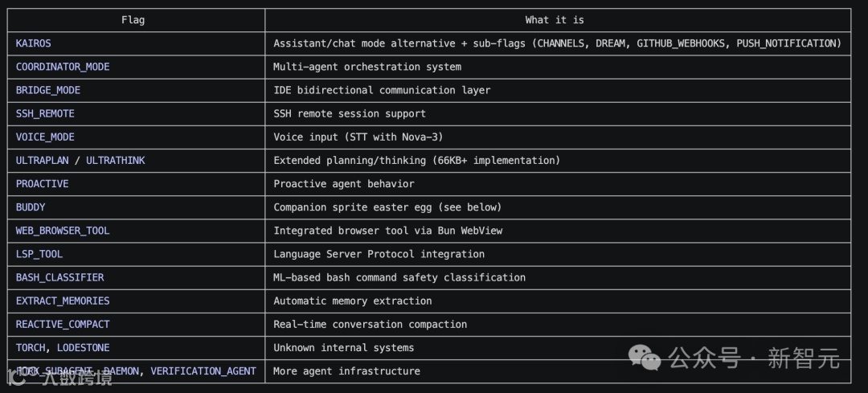
Task: Select the COORDINATOR_MODE flag
Action: [63, 67]
